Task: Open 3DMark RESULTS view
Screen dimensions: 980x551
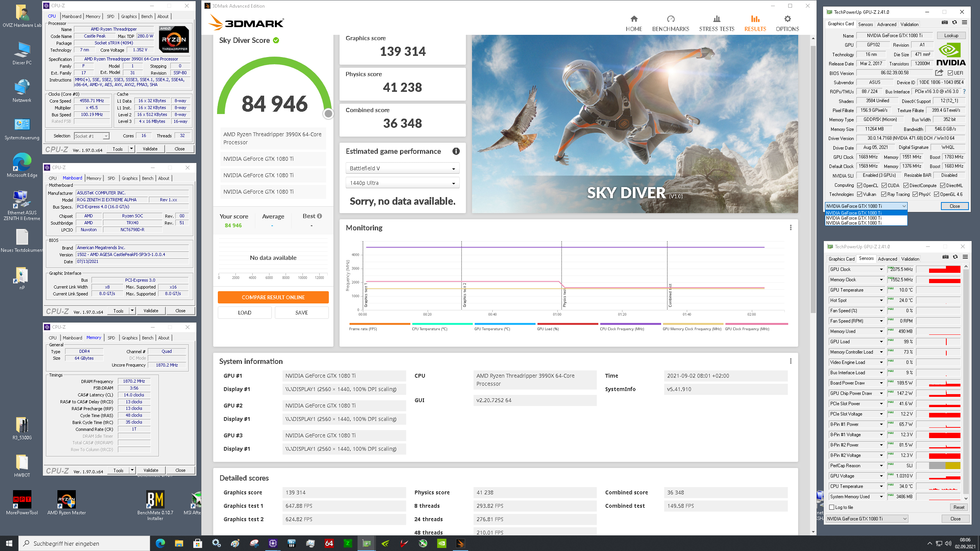Action: click(x=755, y=23)
